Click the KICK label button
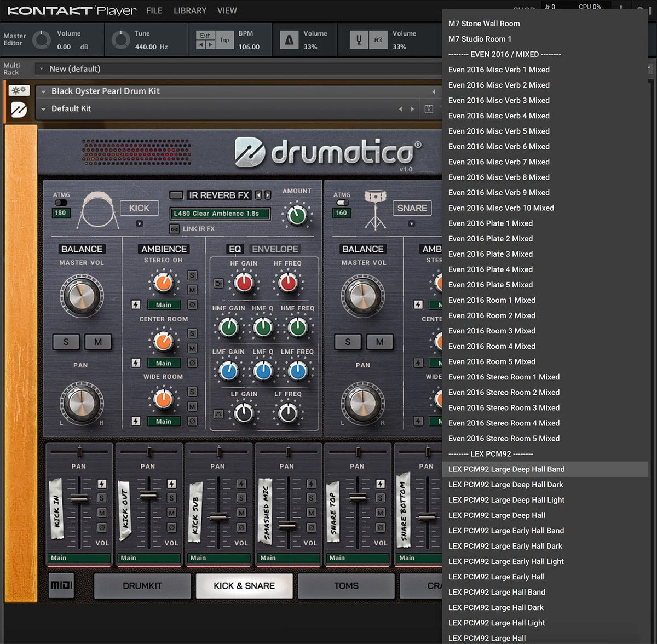The height and width of the screenshot is (644, 657). (x=139, y=208)
